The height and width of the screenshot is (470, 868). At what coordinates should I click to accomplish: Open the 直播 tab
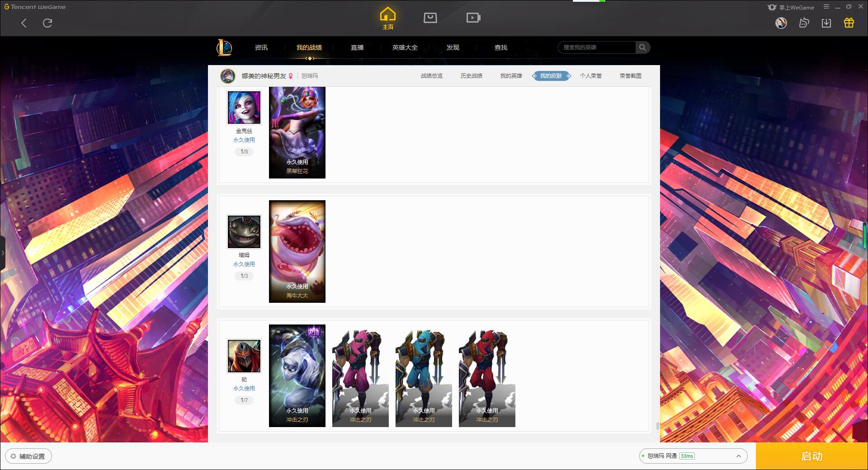coord(357,47)
